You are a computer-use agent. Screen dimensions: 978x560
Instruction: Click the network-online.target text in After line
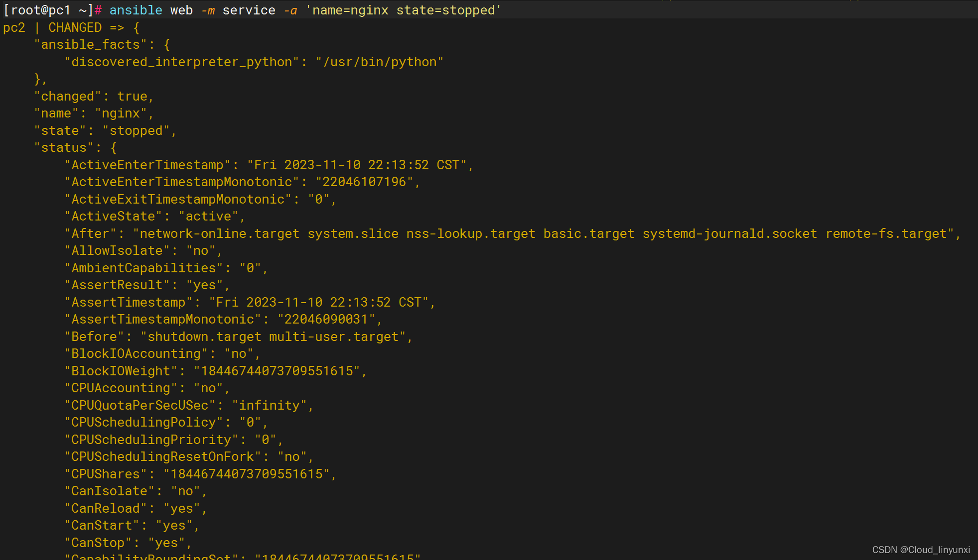click(220, 233)
